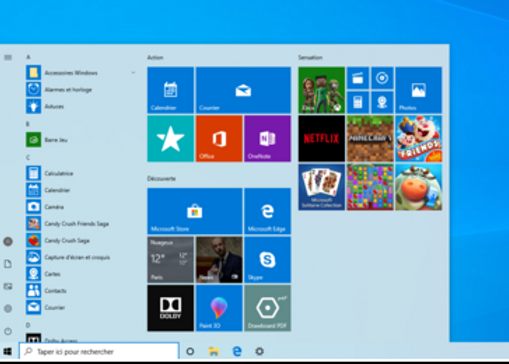
Task: Launch the Minecraft tile
Action: (370, 139)
